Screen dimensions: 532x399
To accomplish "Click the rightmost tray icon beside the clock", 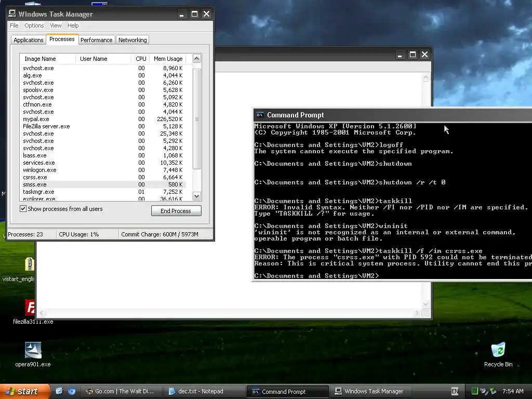I will (494, 391).
